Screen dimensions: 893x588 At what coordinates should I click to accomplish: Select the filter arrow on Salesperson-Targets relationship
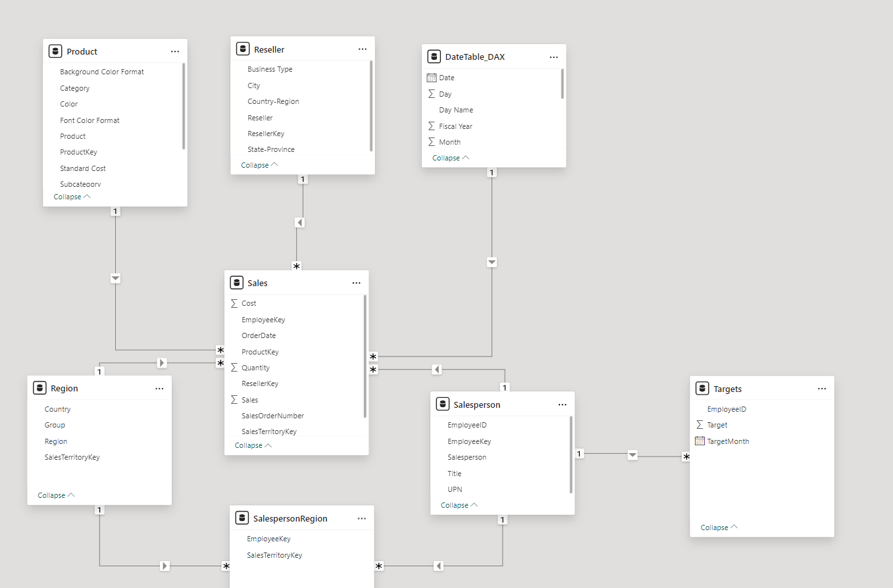click(x=632, y=454)
